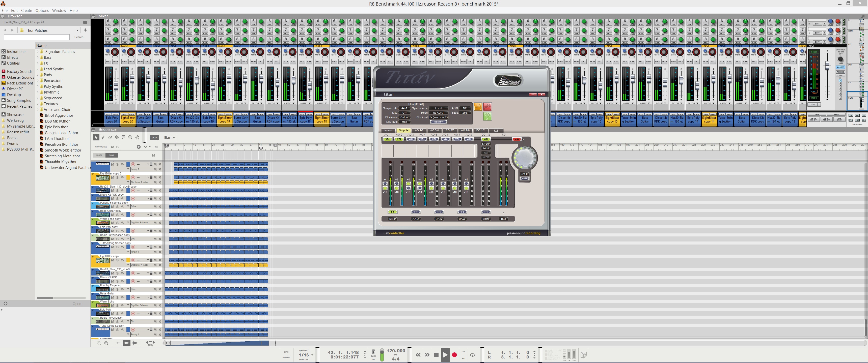Click the add track plus icon
Screen dimensions: 868x363
click(139, 147)
